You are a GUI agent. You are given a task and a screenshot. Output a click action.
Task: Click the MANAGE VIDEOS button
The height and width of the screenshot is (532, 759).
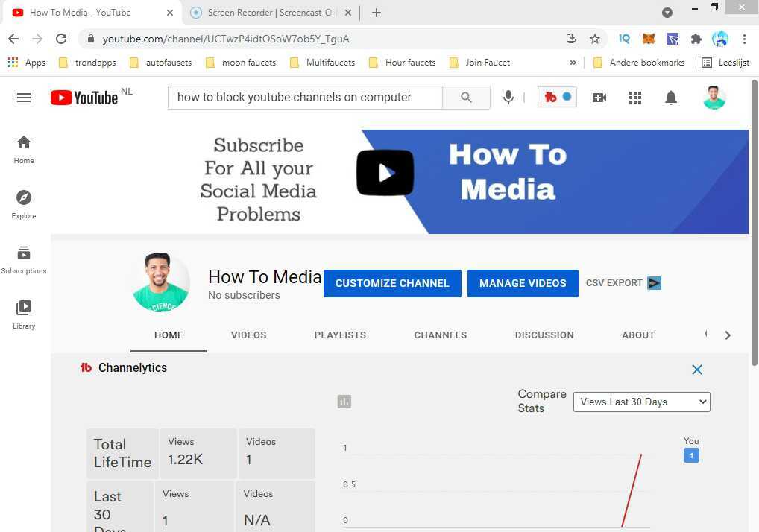point(523,283)
